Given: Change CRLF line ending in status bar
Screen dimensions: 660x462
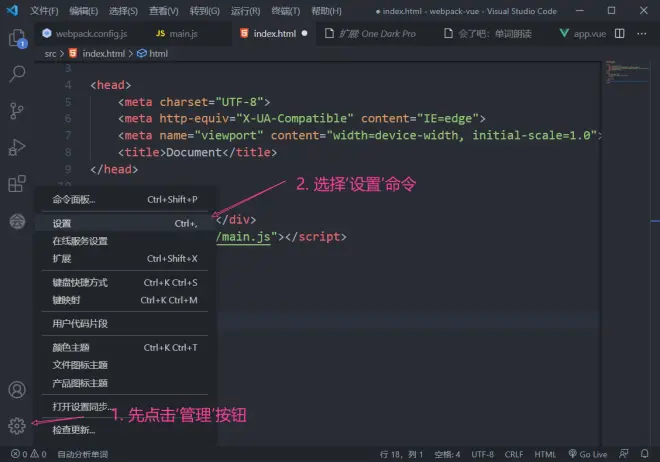Looking at the screenshot, I should point(514,454).
